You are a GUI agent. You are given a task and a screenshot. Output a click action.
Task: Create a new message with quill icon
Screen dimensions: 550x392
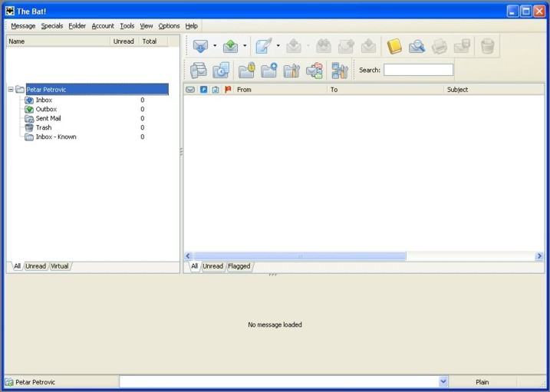[x=264, y=46]
